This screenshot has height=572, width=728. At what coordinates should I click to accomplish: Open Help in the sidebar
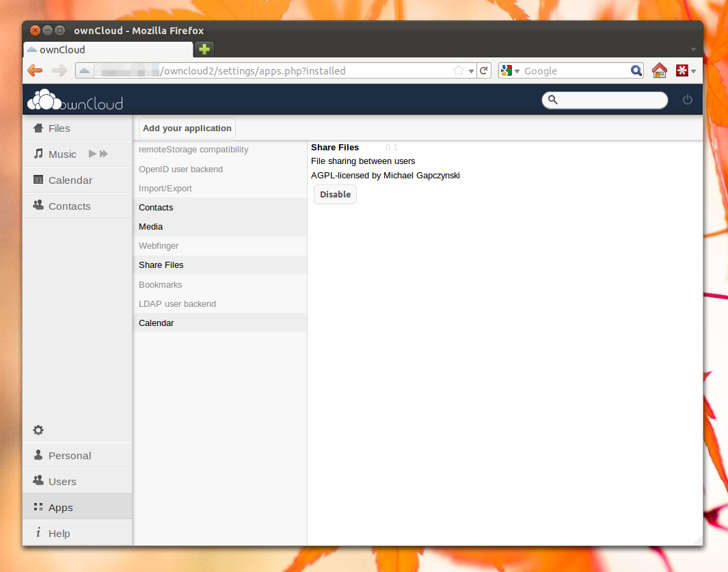pyautogui.click(x=77, y=534)
